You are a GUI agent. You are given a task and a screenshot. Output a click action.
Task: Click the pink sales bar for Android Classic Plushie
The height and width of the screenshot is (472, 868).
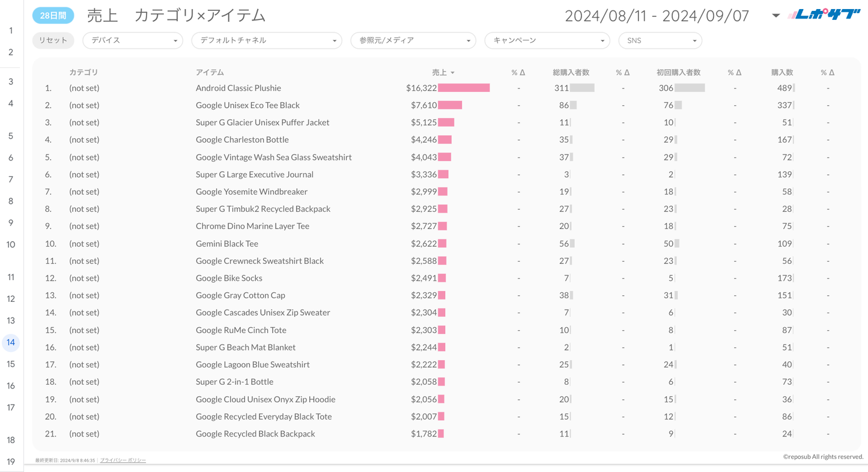coord(464,88)
